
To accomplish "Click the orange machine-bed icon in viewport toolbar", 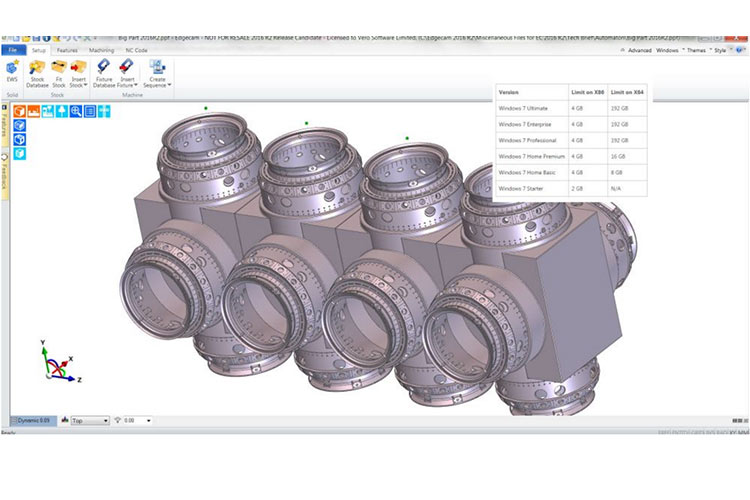I will pos(33,111).
